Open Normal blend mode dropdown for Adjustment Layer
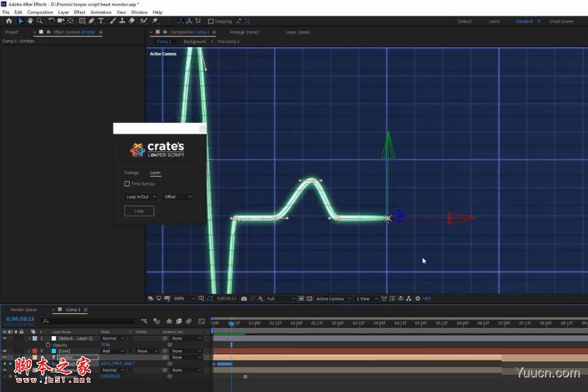This screenshot has width=588, height=392. (113, 338)
